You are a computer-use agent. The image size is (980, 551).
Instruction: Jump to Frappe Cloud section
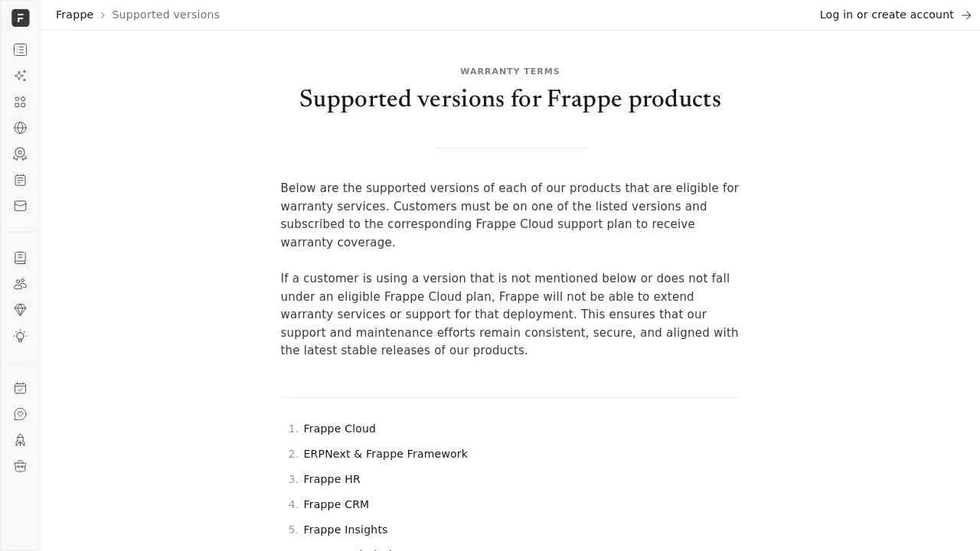(339, 429)
